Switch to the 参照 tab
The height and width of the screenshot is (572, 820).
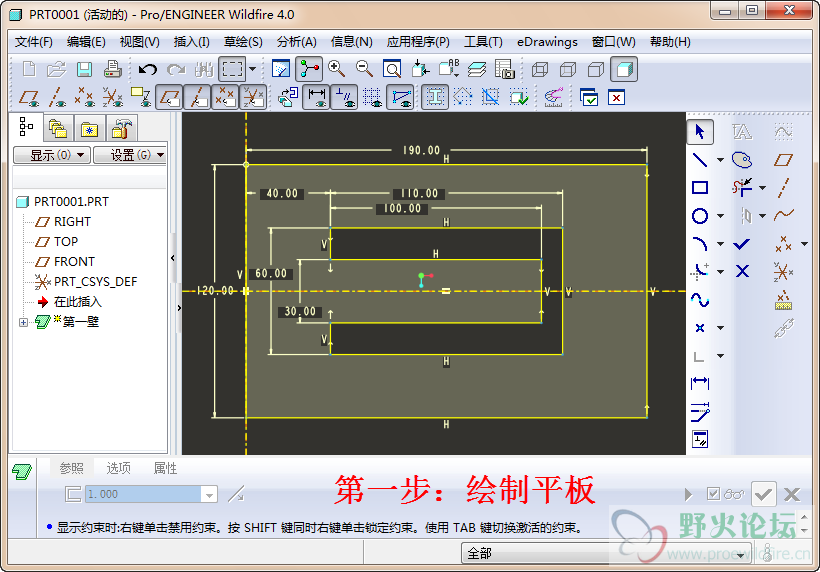[72, 468]
